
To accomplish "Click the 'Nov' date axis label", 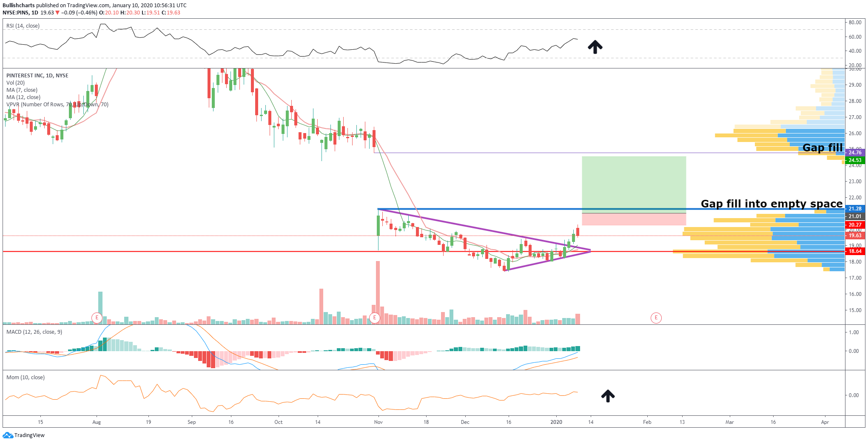I will tap(379, 422).
